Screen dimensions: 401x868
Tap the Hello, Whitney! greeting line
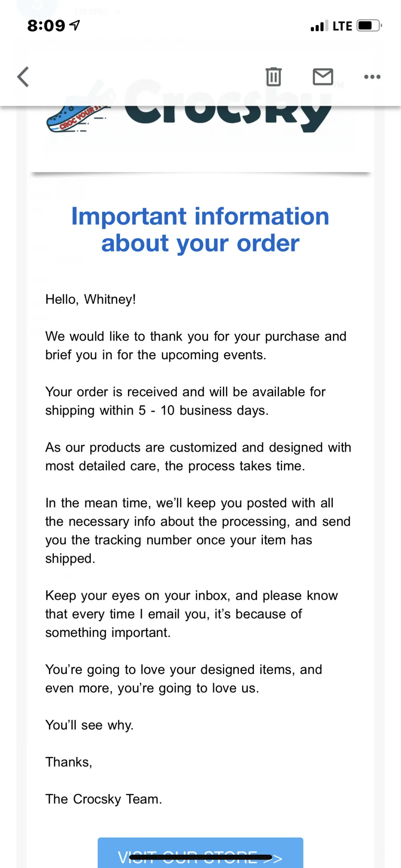[90, 299]
